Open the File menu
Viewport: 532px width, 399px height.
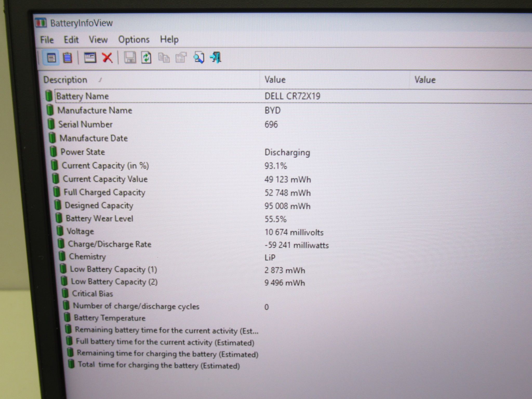coord(47,40)
